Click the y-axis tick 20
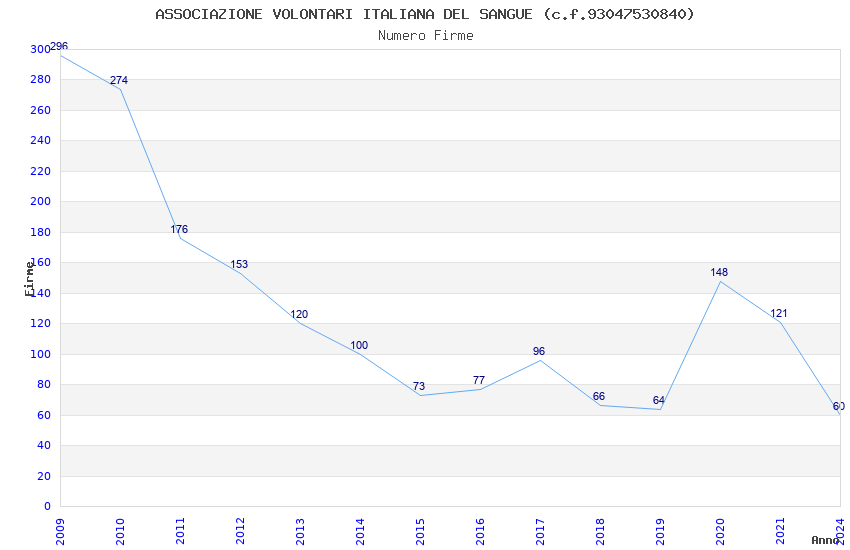Image resolution: width=850 pixels, height=550 pixels. click(43, 476)
